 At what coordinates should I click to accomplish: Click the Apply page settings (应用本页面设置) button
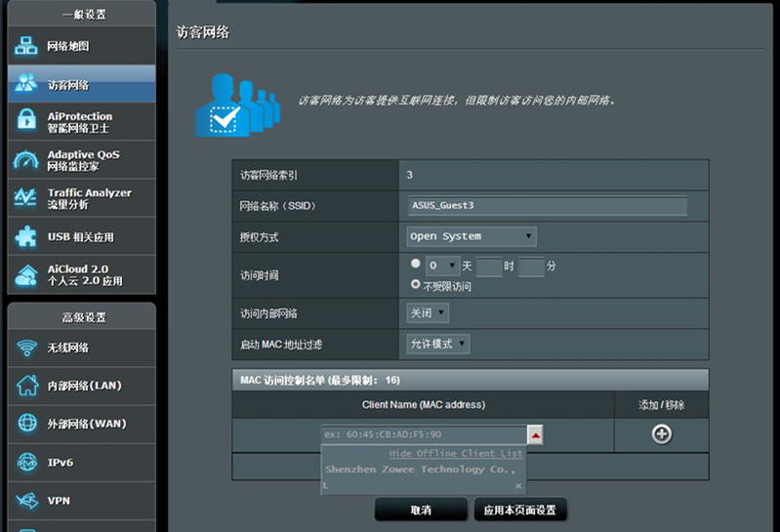519,511
